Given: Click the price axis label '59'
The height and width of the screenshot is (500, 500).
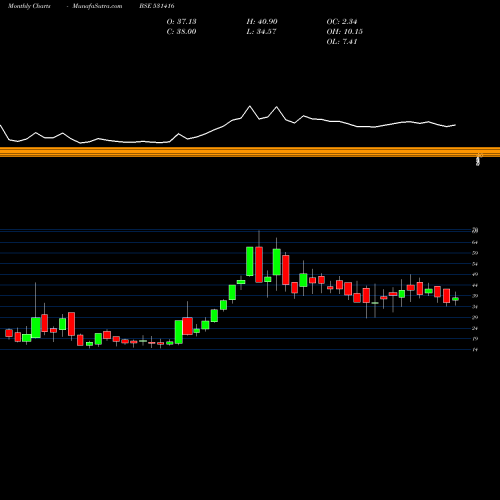Looking at the screenshot, I should 475,253.
